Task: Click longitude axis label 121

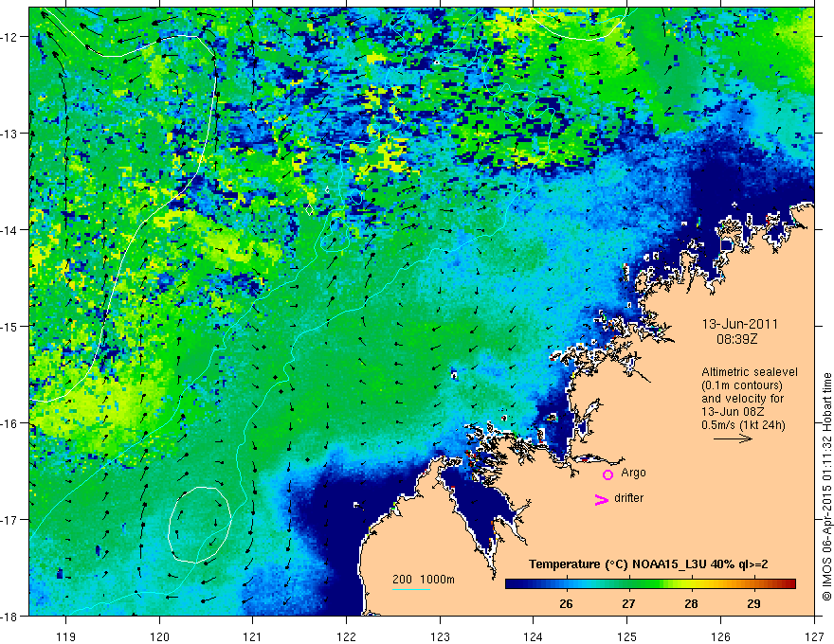Action: coord(252,636)
